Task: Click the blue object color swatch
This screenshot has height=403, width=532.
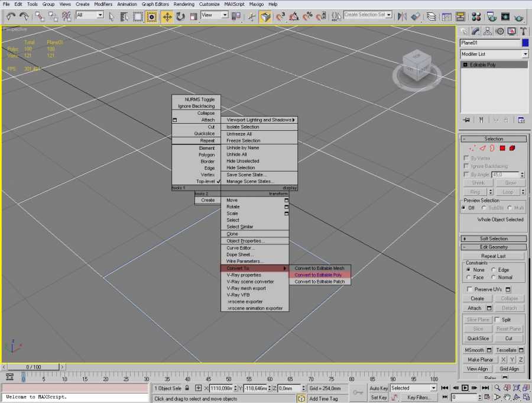Action: (x=525, y=43)
